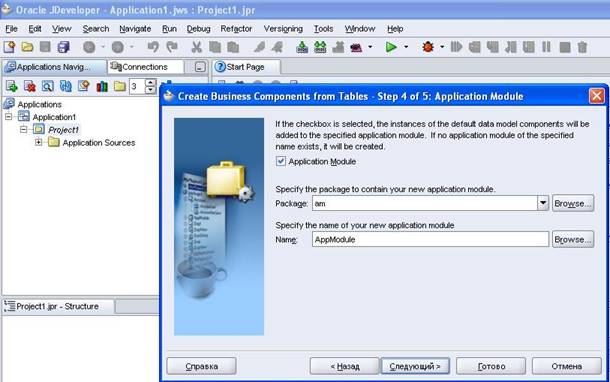The height and width of the screenshot is (382, 610).
Task: Click the Следующий next button
Action: pos(415,366)
